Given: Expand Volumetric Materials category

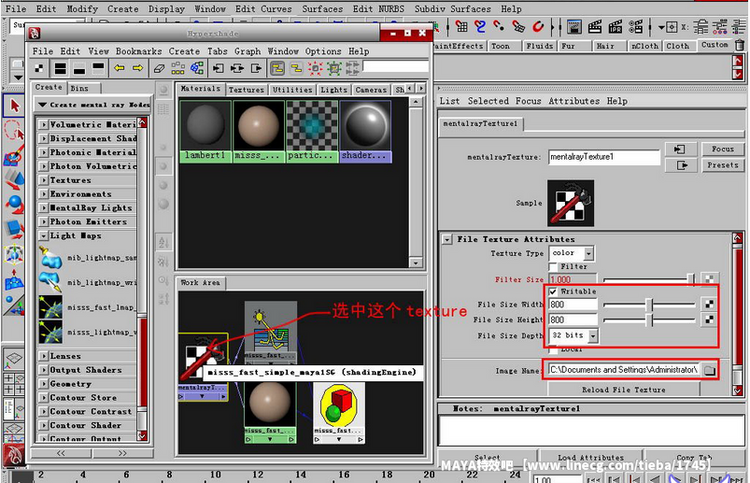Looking at the screenshot, I should (44, 124).
